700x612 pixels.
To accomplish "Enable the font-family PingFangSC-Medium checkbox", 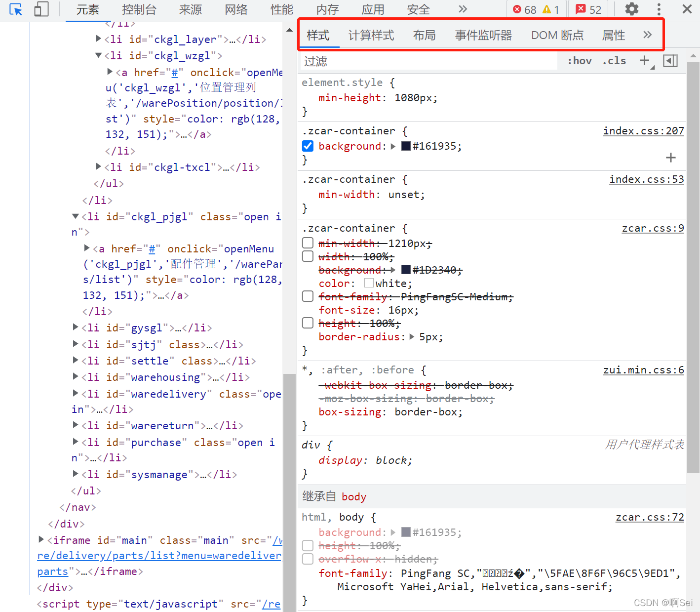I will click(x=308, y=296).
